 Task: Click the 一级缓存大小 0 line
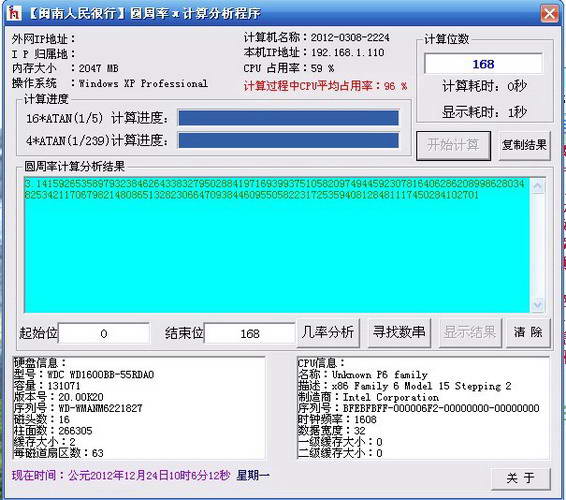click(x=340, y=442)
